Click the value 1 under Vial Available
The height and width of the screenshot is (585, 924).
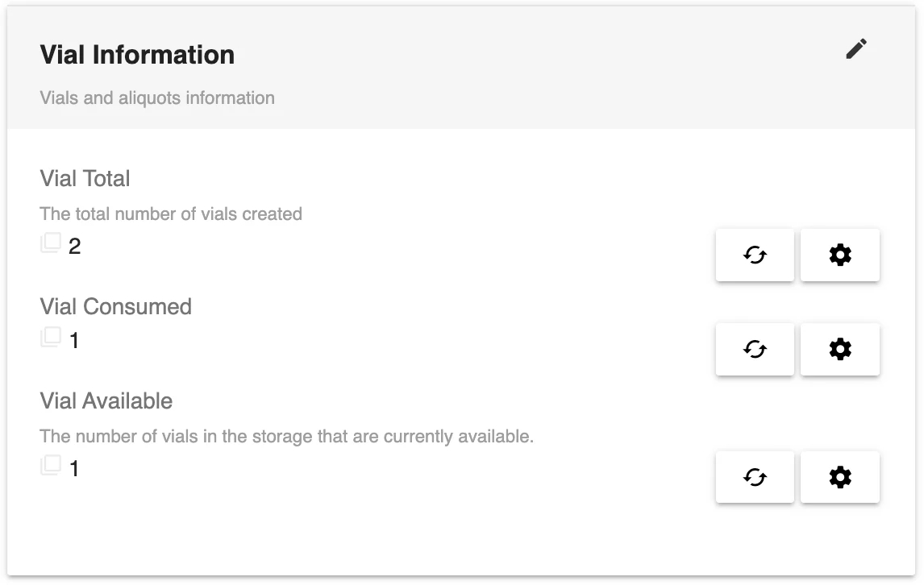click(x=74, y=469)
